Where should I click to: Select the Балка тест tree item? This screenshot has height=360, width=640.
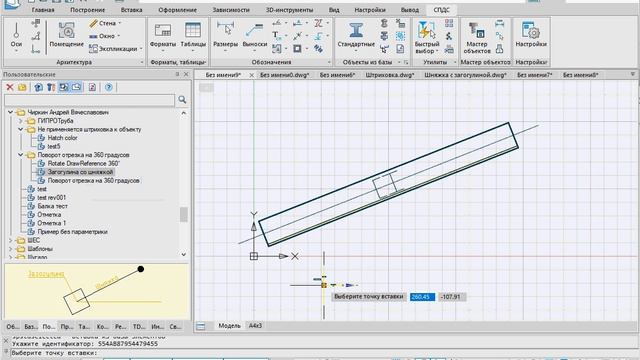[53, 206]
